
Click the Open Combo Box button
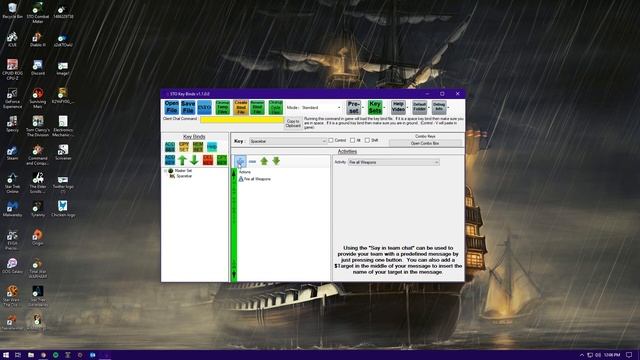click(x=425, y=143)
